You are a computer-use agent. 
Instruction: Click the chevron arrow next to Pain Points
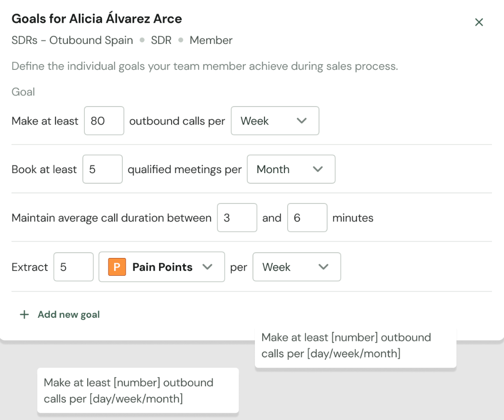click(x=208, y=267)
